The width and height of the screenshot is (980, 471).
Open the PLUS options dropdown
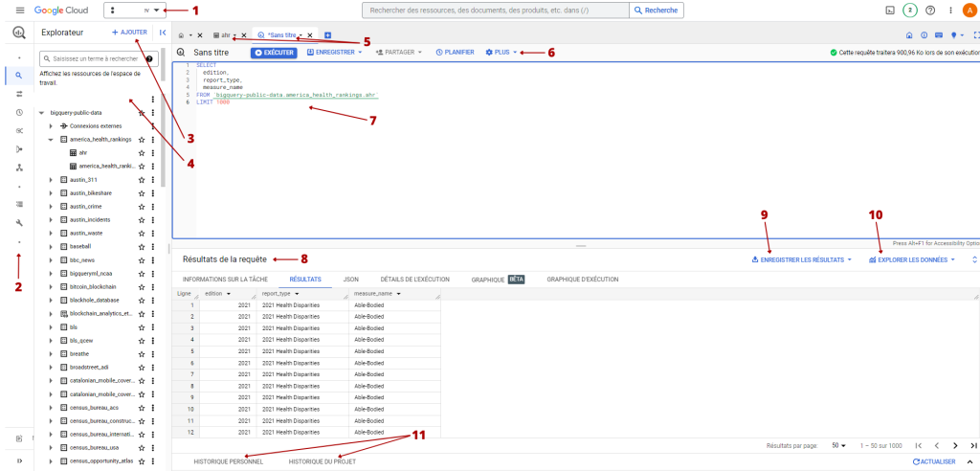[501, 53]
